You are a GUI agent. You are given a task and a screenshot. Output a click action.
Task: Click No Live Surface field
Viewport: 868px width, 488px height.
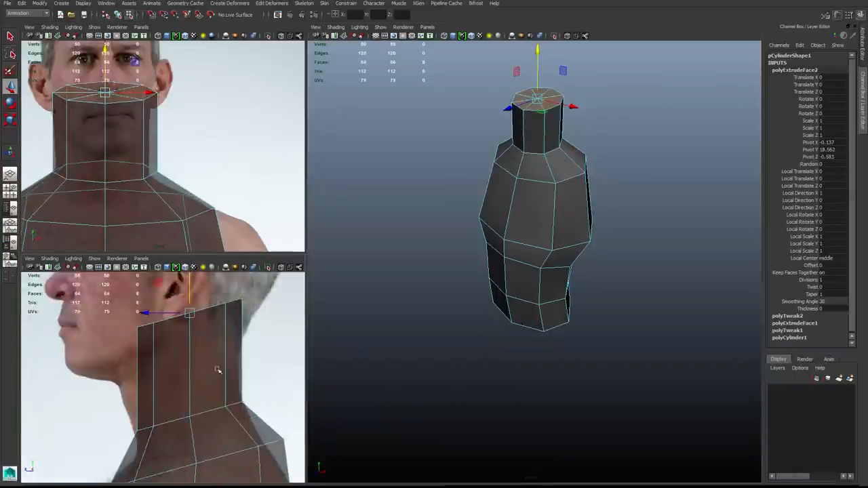235,14
